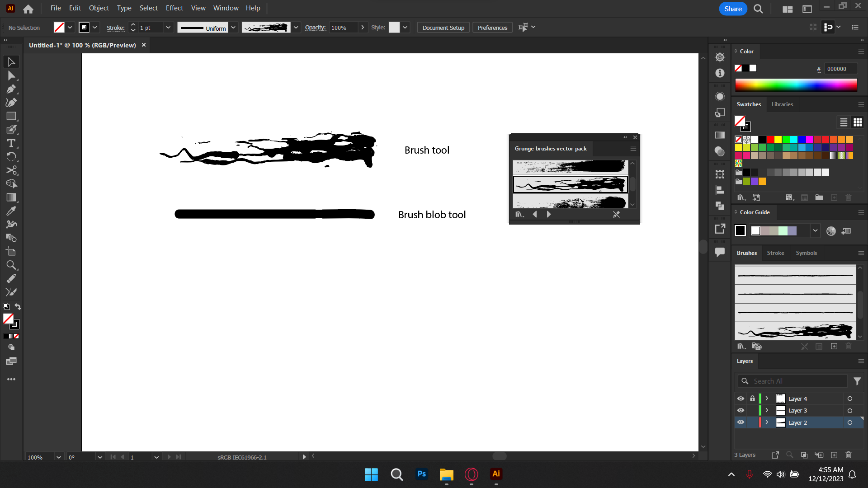Select the Scissors tool in toolbar
Viewport: 868px width, 488px height.
pos(11,170)
